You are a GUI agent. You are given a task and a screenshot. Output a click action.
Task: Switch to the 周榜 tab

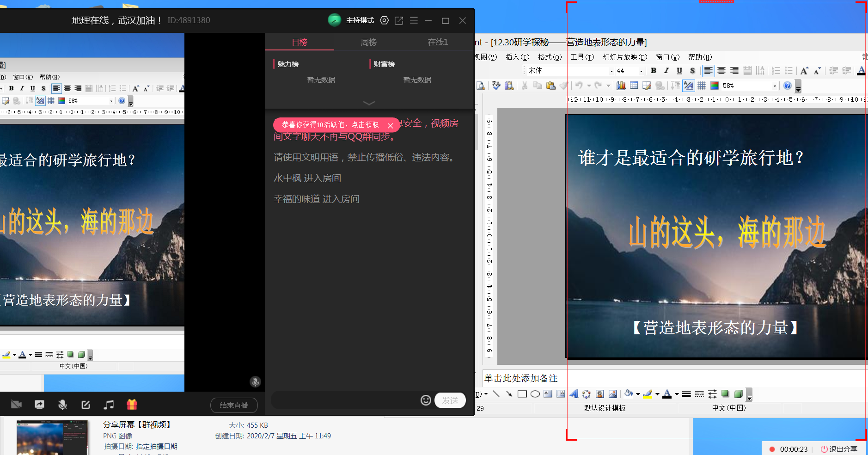(368, 42)
